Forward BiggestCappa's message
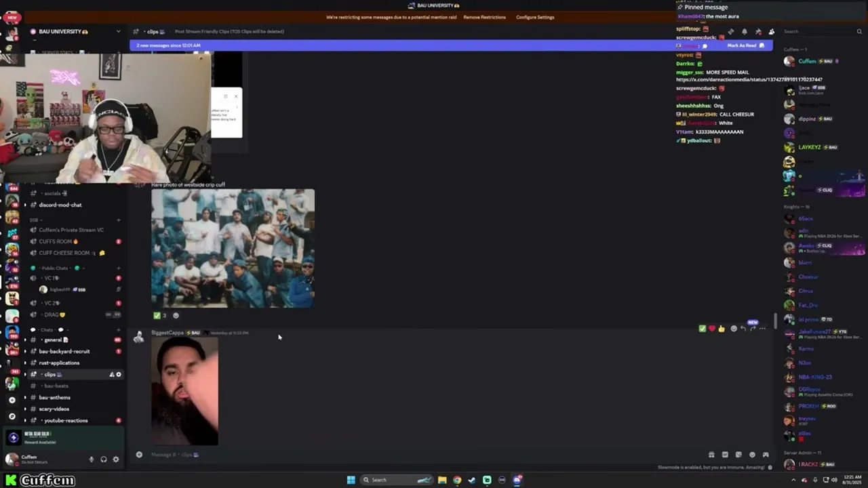 coord(753,329)
